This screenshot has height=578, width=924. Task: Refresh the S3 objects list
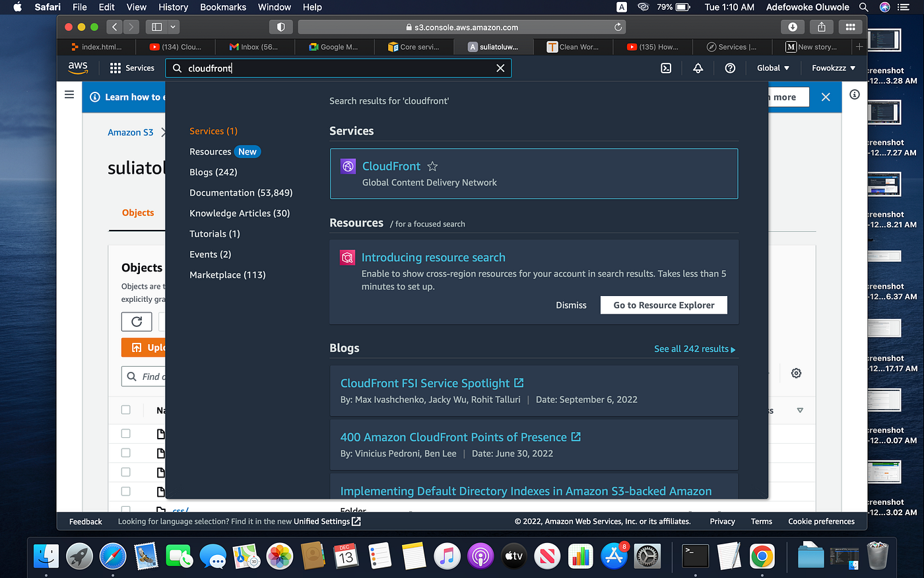[x=137, y=322]
